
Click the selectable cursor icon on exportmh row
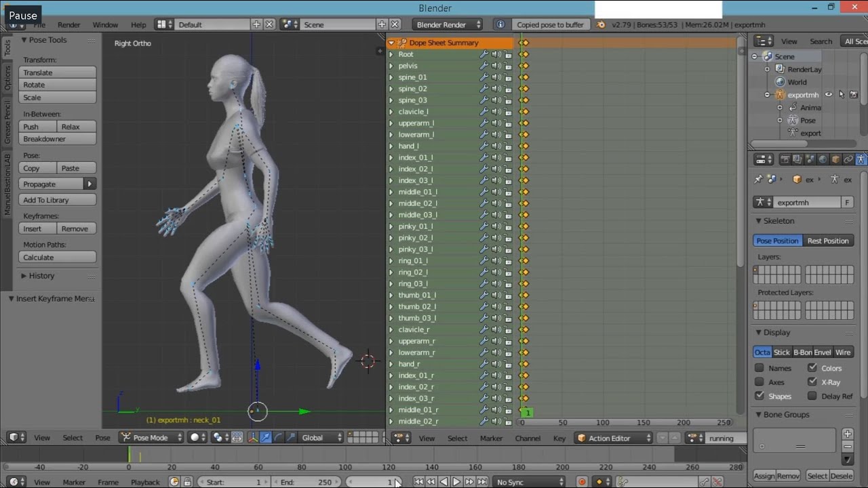(842, 95)
